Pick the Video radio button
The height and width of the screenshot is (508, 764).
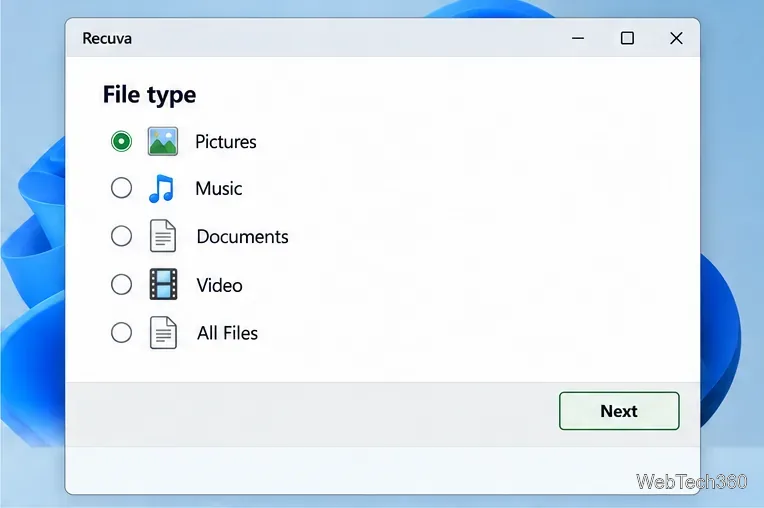click(121, 284)
